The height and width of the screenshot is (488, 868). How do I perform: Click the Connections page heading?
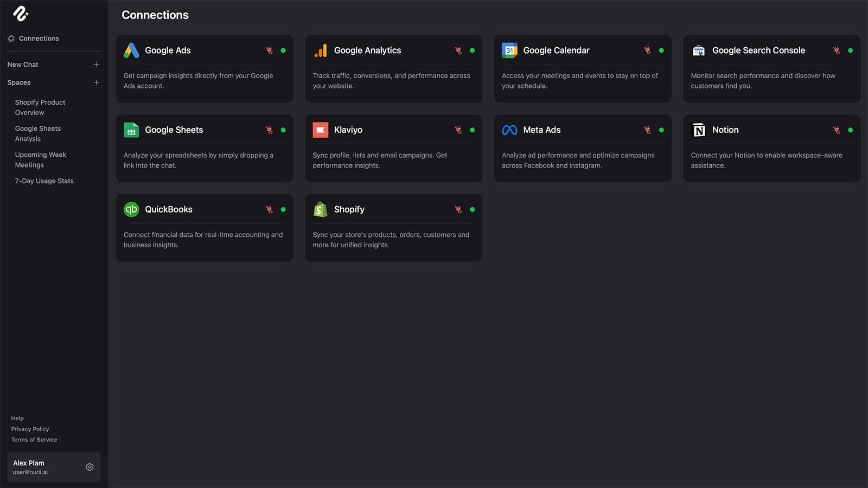pyautogui.click(x=155, y=15)
